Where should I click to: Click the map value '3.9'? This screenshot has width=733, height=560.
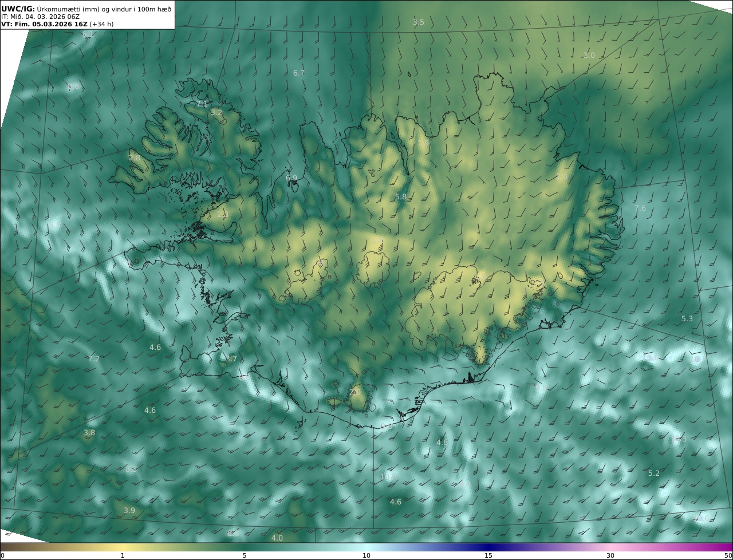tap(129, 511)
